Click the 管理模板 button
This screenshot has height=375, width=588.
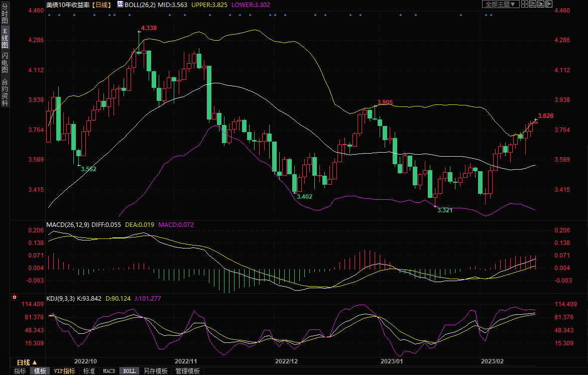(187, 371)
